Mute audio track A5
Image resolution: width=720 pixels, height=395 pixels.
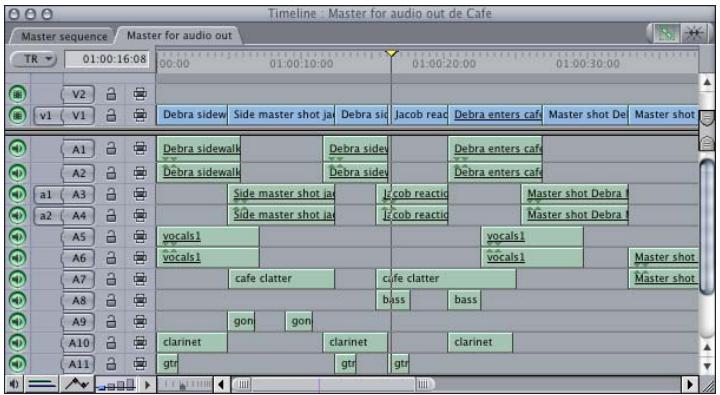(x=17, y=237)
